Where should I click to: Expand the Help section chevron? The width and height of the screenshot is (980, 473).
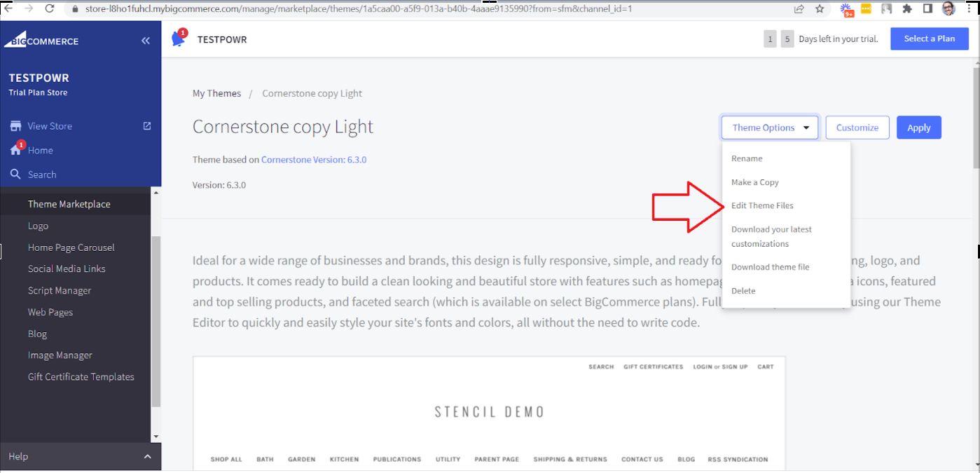[x=147, y=457]
